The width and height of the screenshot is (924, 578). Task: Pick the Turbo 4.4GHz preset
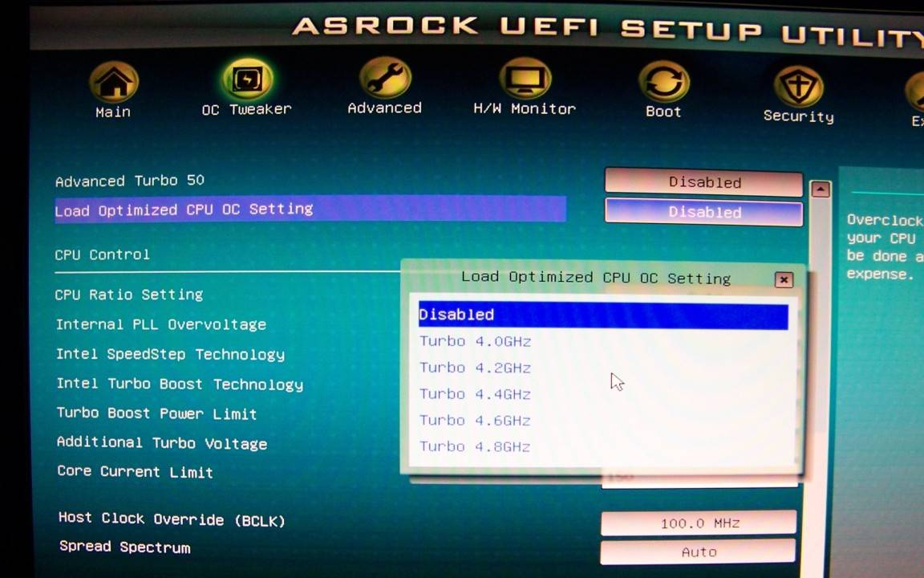pyautogui.click(x=475, y=394)
